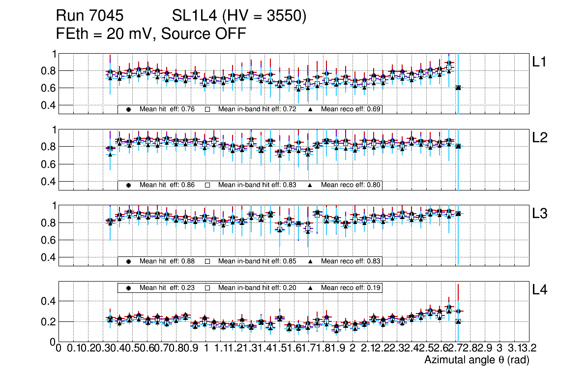Click the open square marker in L3 legend
This screenshot has width=588, height=380.
point(207,261)
